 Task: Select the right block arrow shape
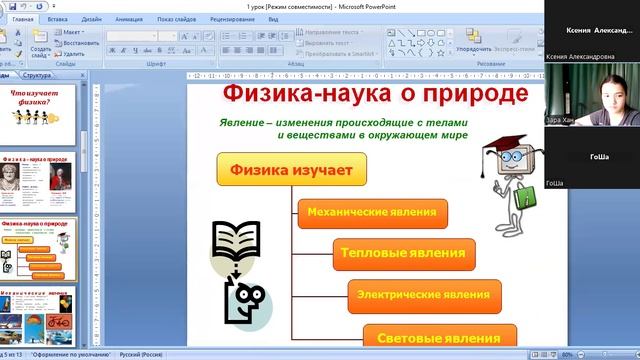[421, 43]
